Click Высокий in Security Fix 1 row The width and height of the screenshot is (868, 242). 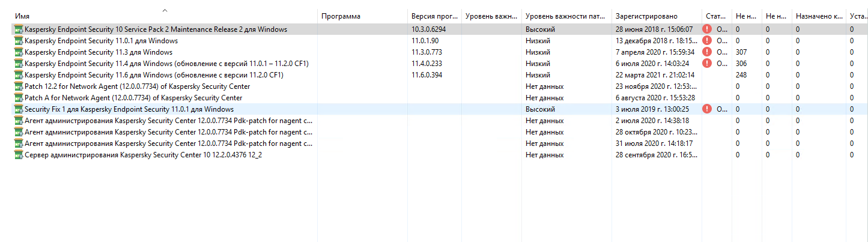[x=540, y=109]
